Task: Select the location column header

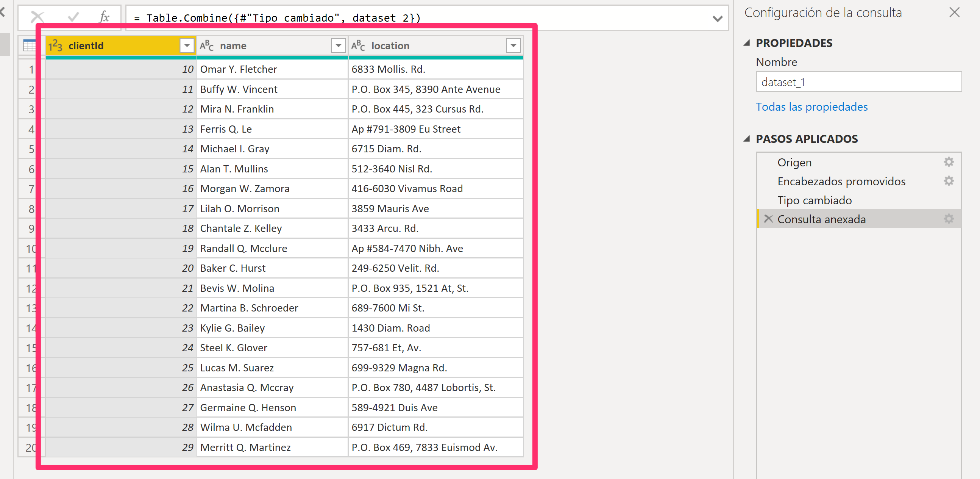Action: click(435, 46)
